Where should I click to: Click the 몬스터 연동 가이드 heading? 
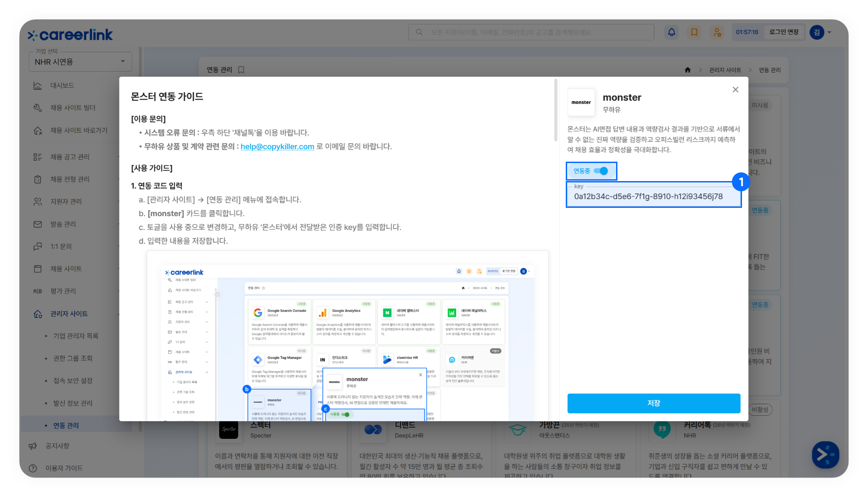[x=167, y=97]
